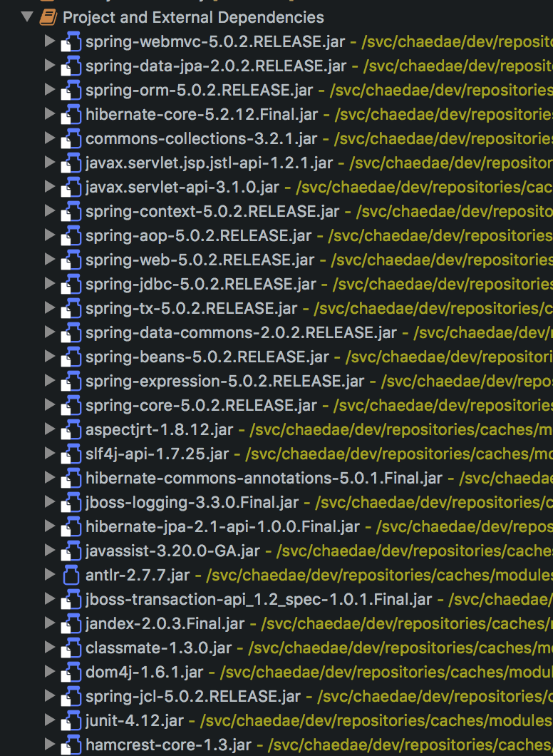Select the spring-tx-5.0.2.RELEASE.jar row text
Image resolution: width=553 pixels, height=756 pixels.
pos(191,308)
